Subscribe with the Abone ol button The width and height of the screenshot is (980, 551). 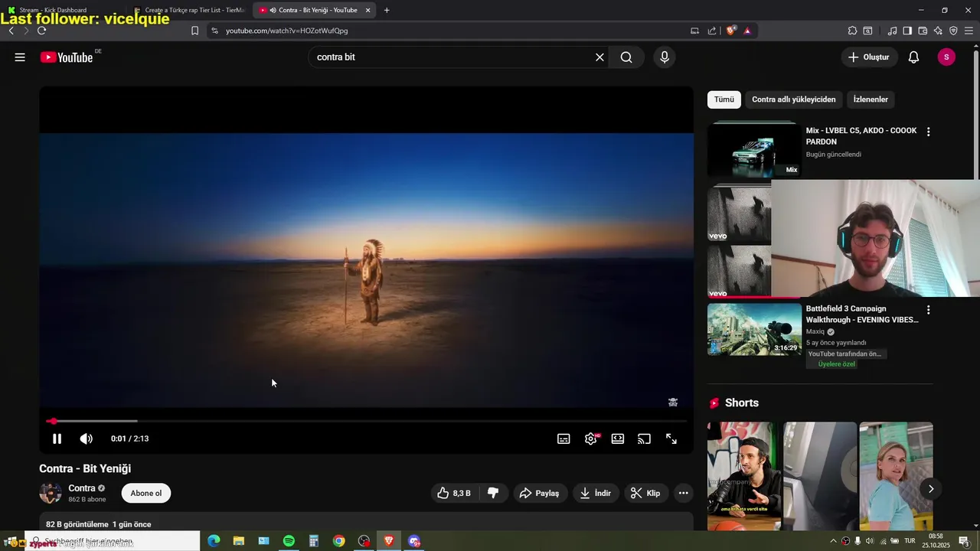pos(146,494)
